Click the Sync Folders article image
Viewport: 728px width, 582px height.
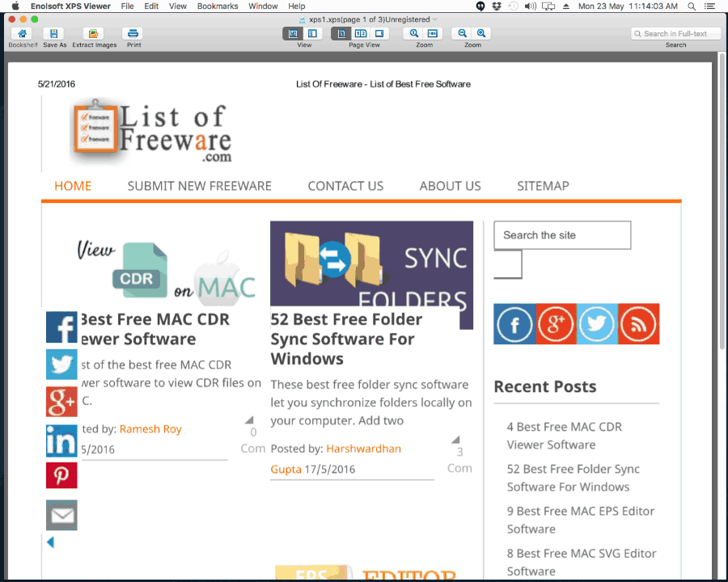[x=371, y=264]
